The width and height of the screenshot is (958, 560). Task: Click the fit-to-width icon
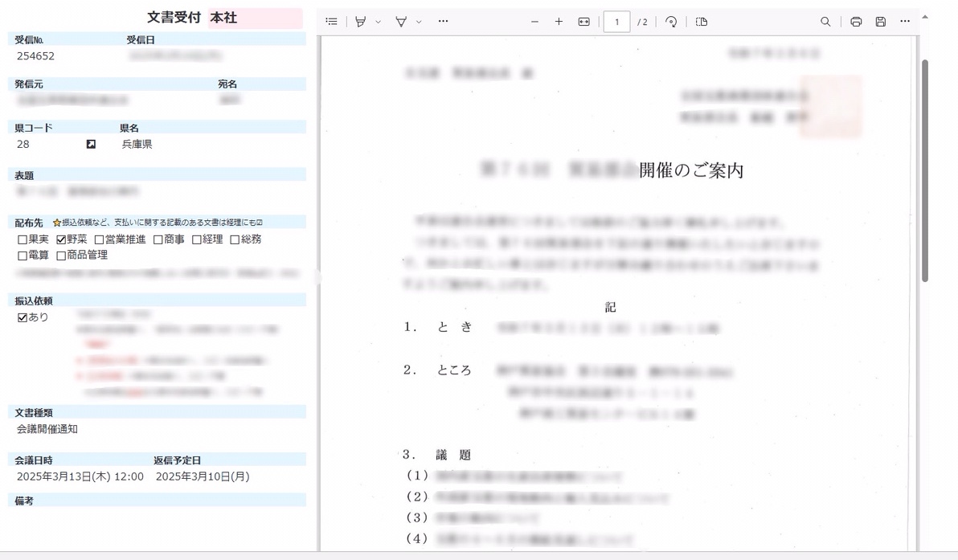coord(583,22)
